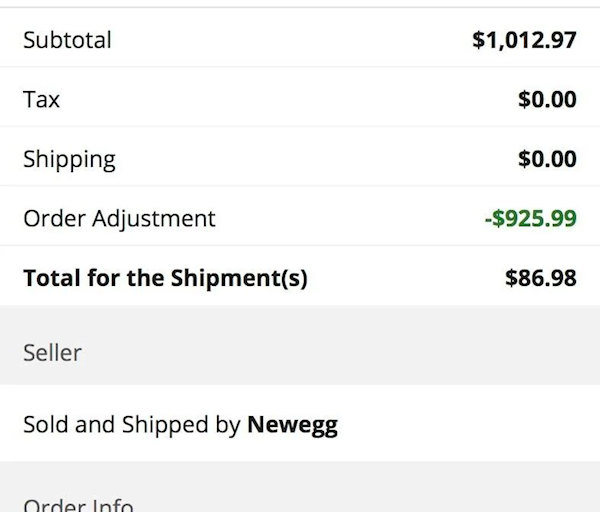
Task: Click the Tax label
Action: pyautogui.click(x=42, y=100)
